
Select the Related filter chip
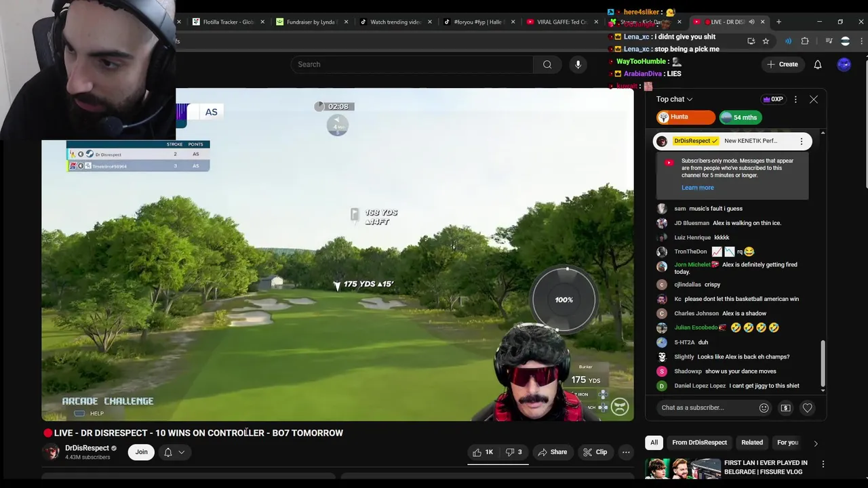point(751,443)
